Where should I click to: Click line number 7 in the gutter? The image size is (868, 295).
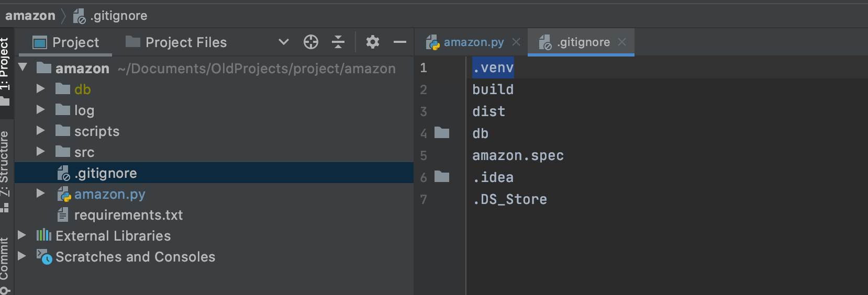(424, 200)
